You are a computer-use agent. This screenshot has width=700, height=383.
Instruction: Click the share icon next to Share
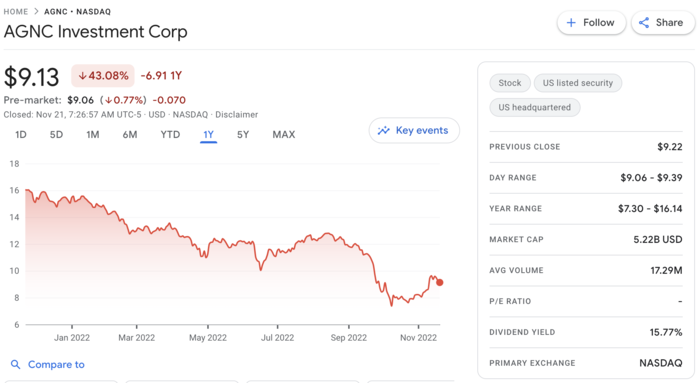644,23
